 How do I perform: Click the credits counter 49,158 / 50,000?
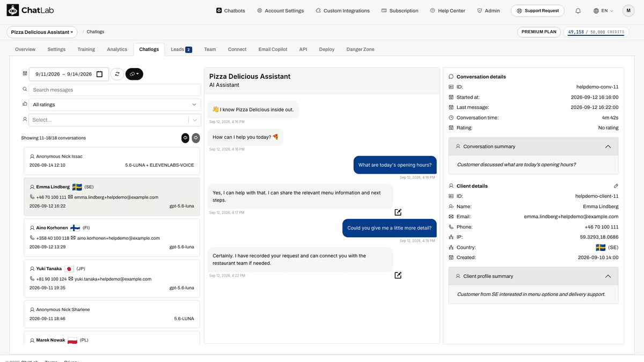tap(596, 32)
